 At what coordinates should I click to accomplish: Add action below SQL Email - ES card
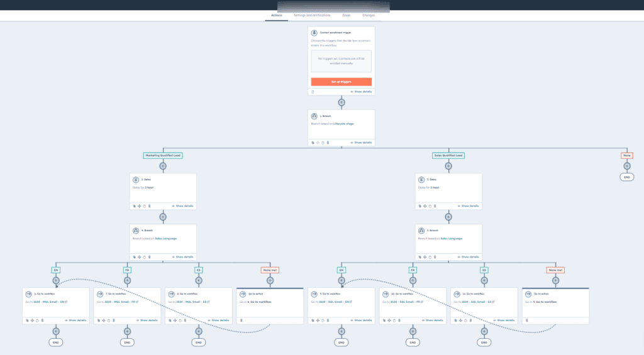click(x=484, y=331)
